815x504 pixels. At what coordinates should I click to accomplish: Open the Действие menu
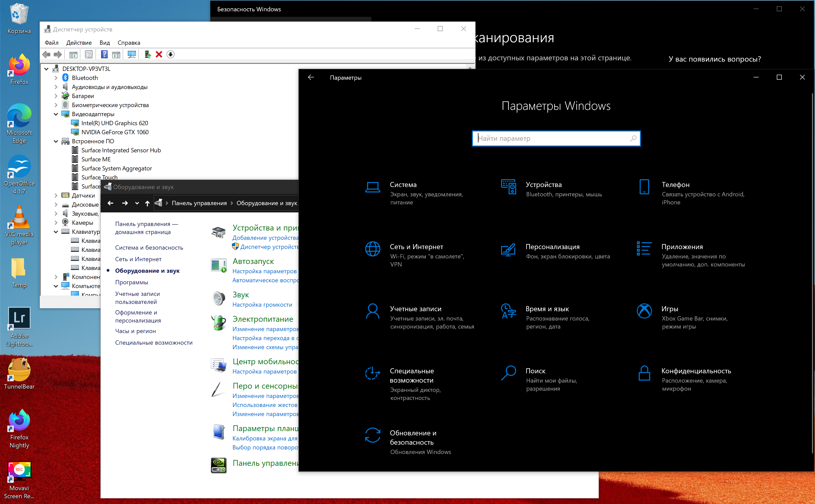(x=79, y=43)
